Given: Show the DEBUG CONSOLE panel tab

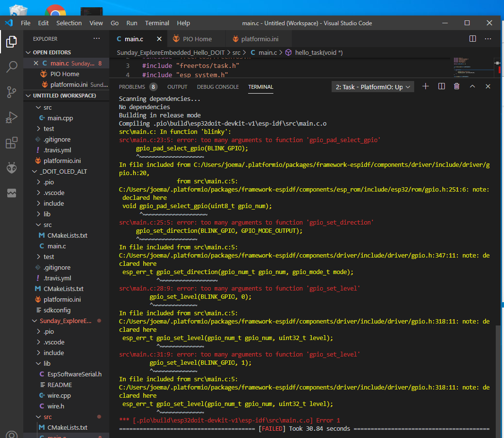Looking at the screenshot, I should (x=218, y=87).
